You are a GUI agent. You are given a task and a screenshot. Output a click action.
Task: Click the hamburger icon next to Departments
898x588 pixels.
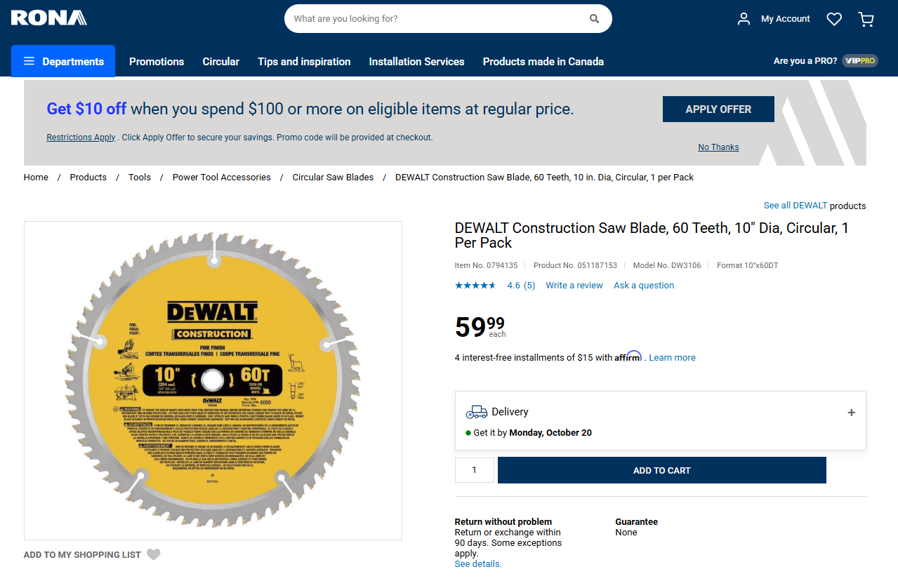pyautogui.click(x=29, y=61)
